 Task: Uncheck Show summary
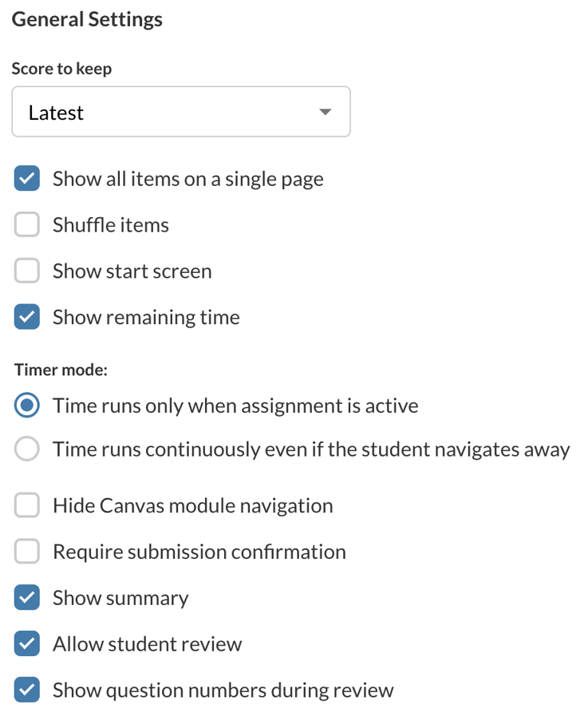26,597
